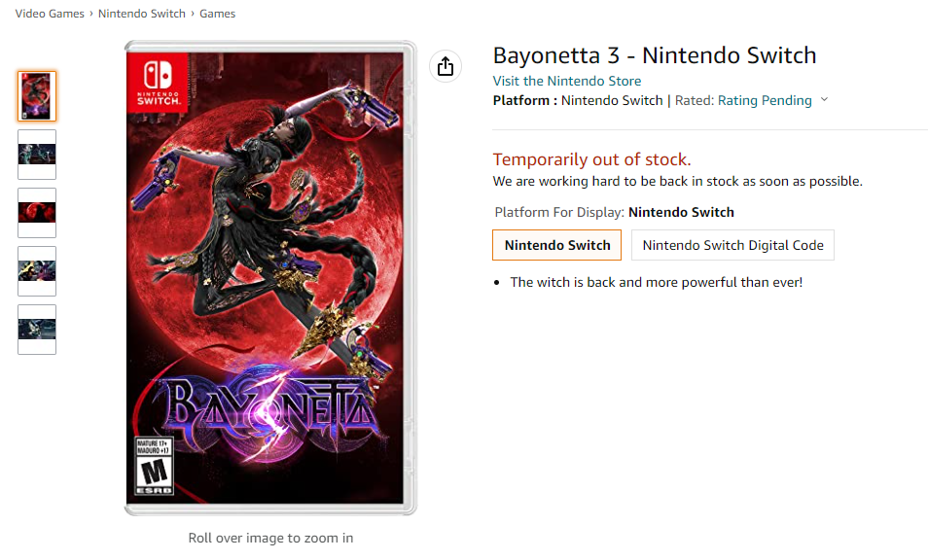Click the ESRB M rating badge
Screen dimensions: 928x560
click(x=154, y=467)
